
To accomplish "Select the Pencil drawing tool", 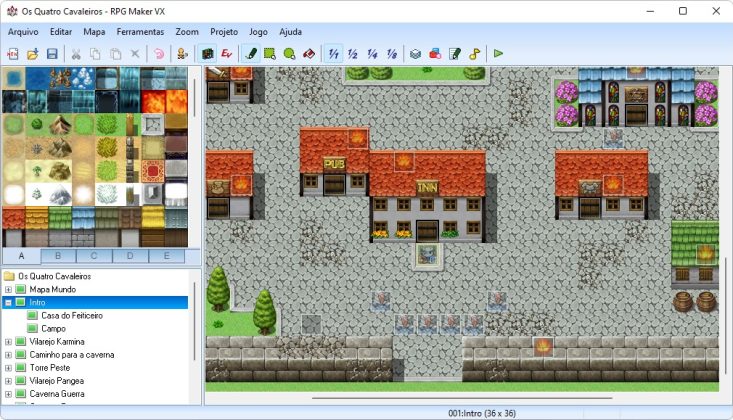I will pos(251,54).
